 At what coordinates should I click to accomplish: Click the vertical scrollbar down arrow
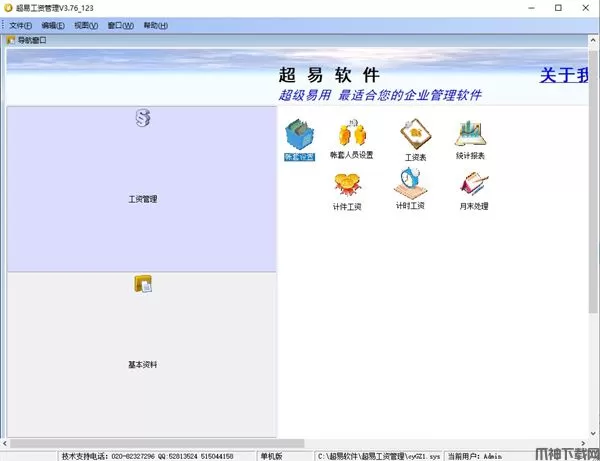point(593,433)
